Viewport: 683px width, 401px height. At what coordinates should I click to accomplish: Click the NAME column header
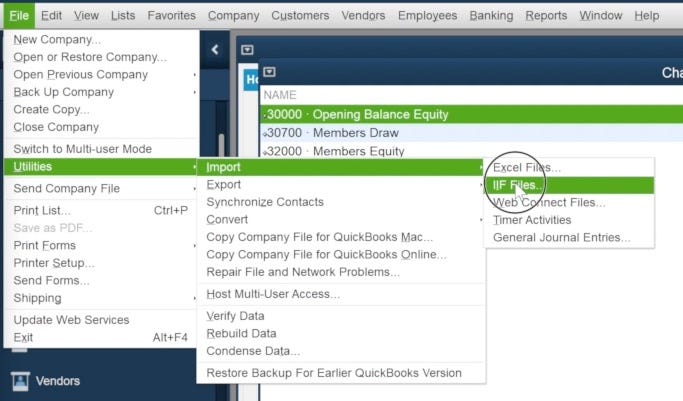pos(280,95)
